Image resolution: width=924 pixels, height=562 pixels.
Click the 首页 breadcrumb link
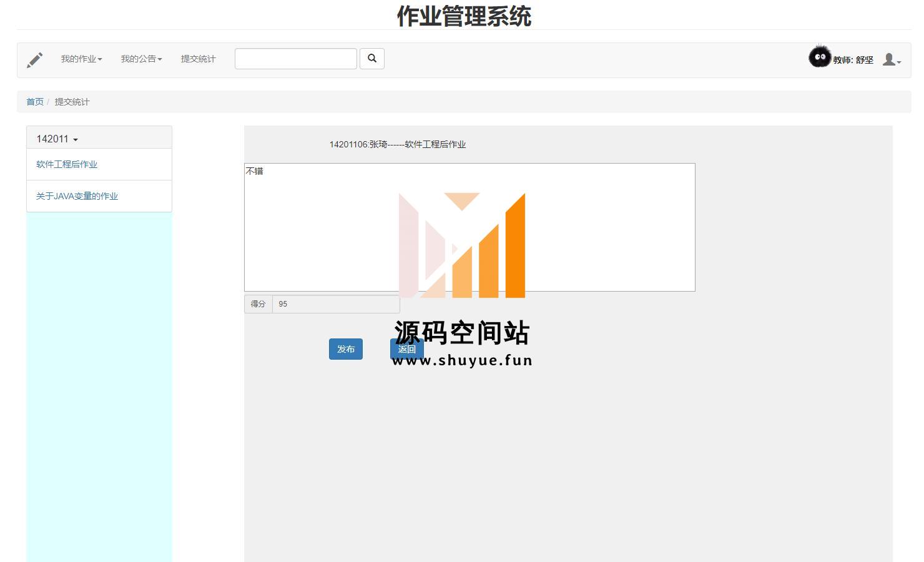(35, 102)
